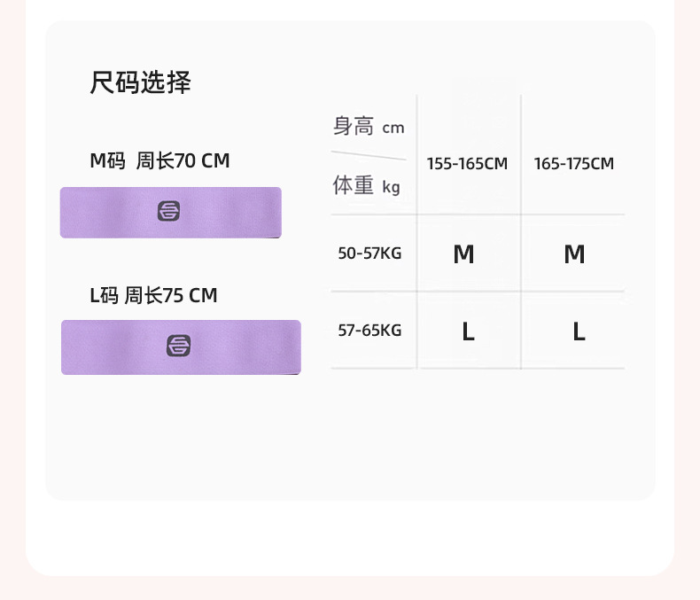Click the 体重 weight header text
700x600 pixels.
click(x=354, y=185)
